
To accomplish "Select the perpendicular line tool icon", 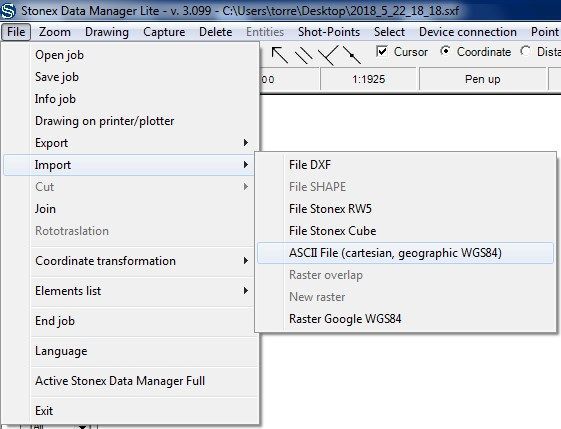I will [328, 55].
